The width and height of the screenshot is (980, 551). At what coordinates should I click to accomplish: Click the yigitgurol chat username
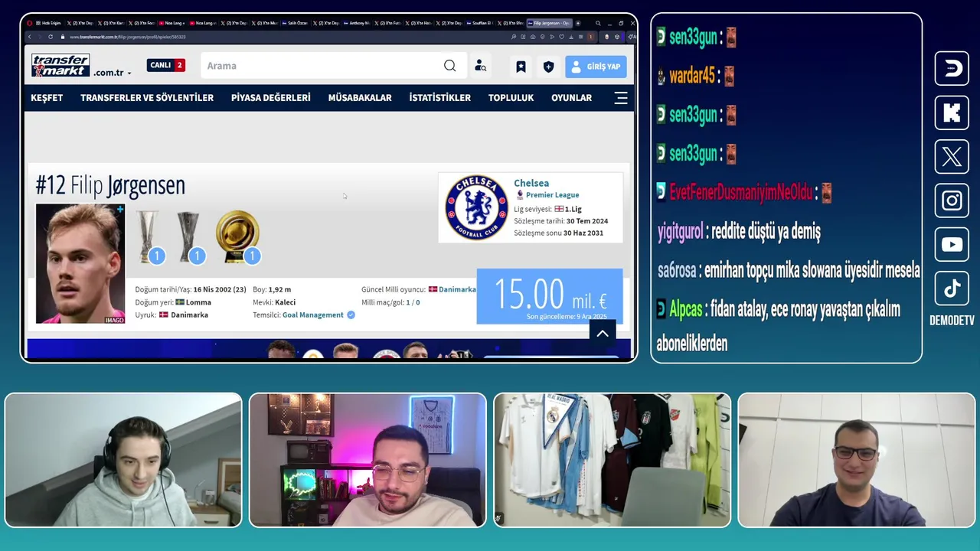(x=680, y=231)
